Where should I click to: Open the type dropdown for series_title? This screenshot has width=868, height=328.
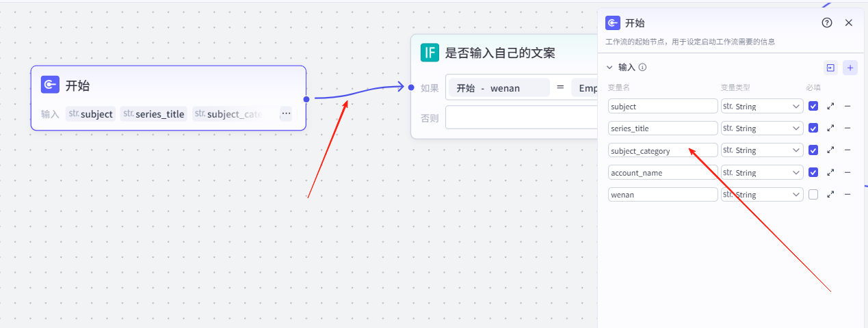(762, 128)
